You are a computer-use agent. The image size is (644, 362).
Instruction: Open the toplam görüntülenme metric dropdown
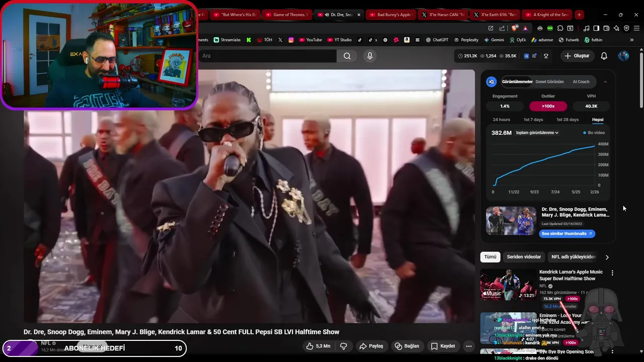click(537, 133)
